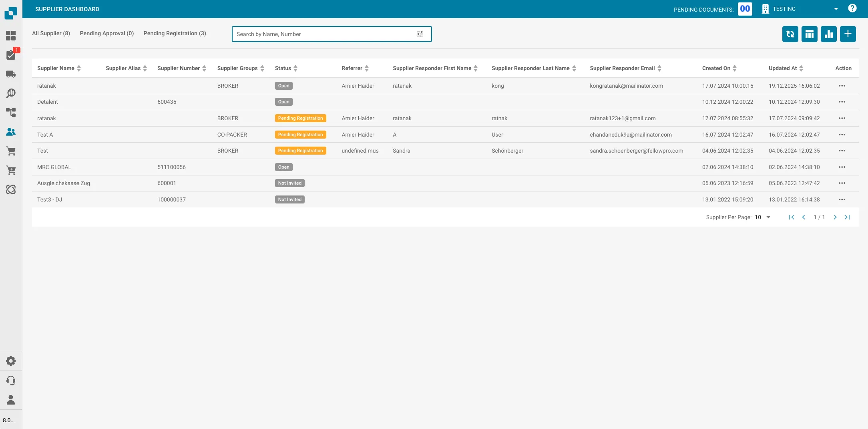868x429 pixels.
Task: Open the help question mark icon
Action: pyautogui.click(x=852, y=8)
